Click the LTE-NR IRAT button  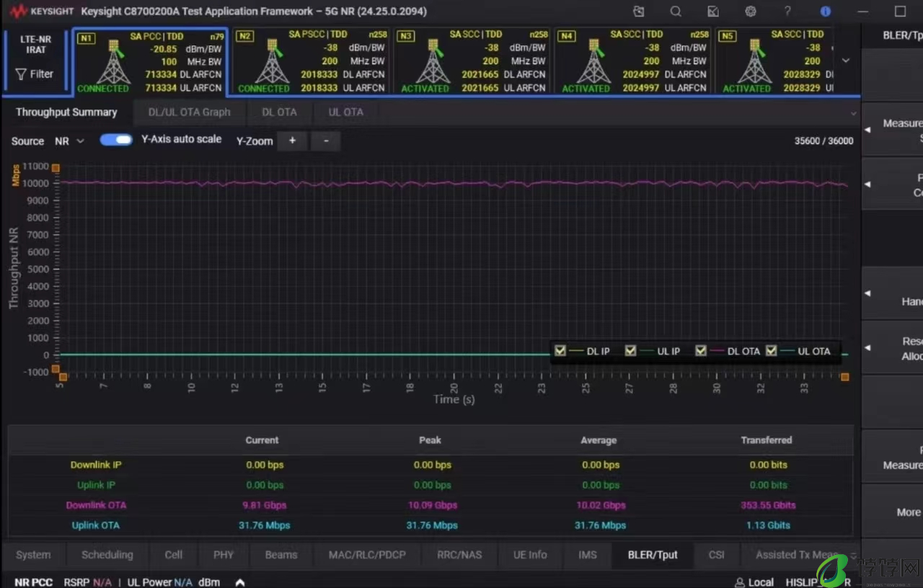[36, 45]
